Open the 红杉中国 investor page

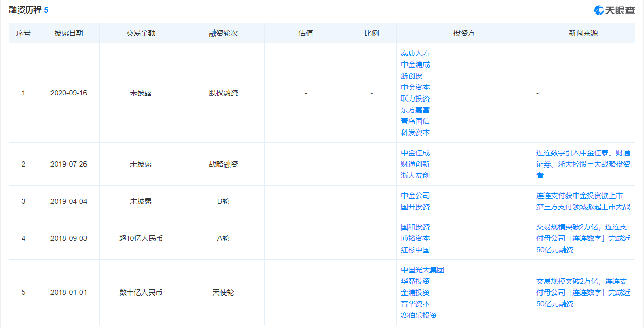coord(415,250)
